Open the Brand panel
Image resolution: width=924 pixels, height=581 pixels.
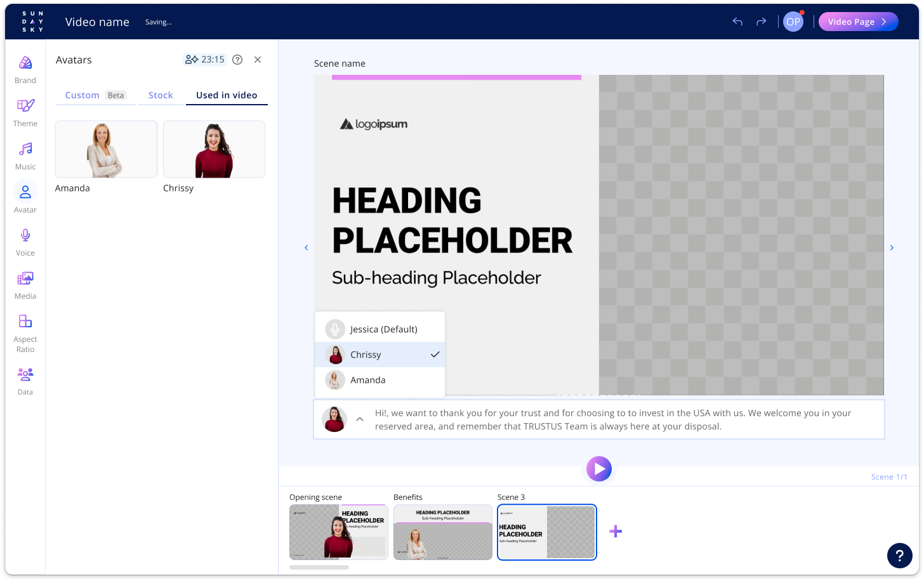[x=25, y=70]
